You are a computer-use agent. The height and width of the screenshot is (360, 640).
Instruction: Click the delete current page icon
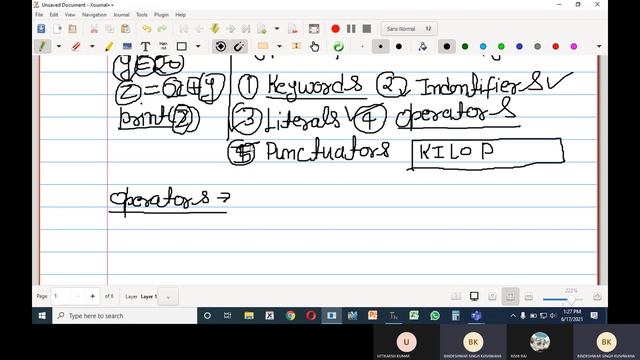point(293,29)
